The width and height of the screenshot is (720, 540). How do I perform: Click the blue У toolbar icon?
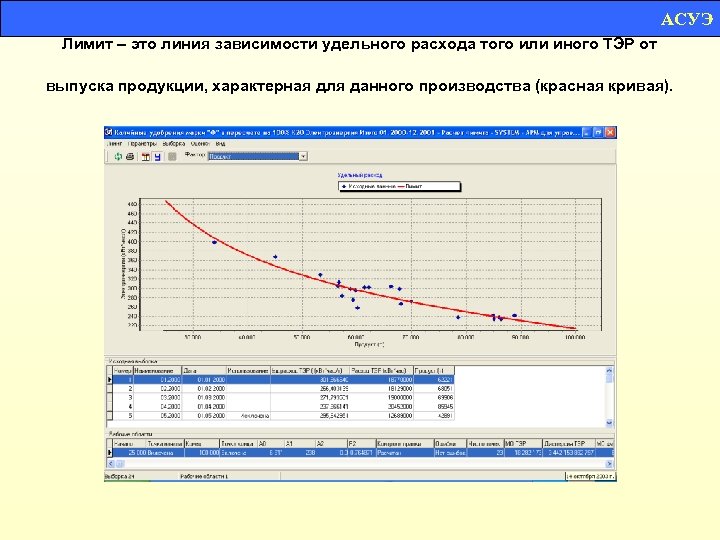158,157
